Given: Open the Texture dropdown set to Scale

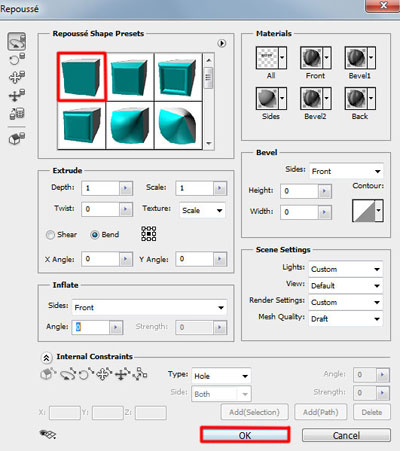Looking at the screenshot, I should [x=202, y=210].
